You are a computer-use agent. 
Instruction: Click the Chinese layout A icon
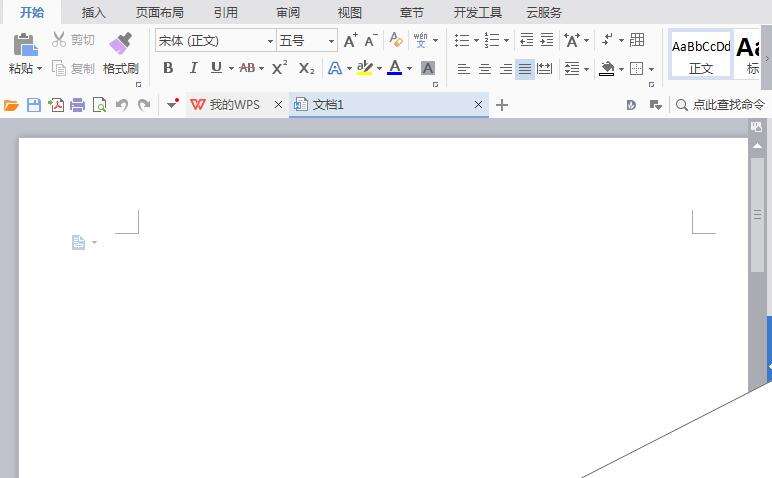tap(572, 40)
